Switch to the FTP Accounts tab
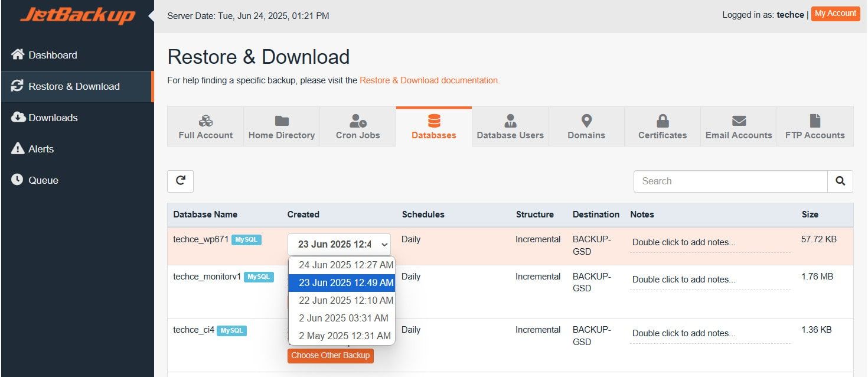 pyautogui.click(x=815, y=127)
